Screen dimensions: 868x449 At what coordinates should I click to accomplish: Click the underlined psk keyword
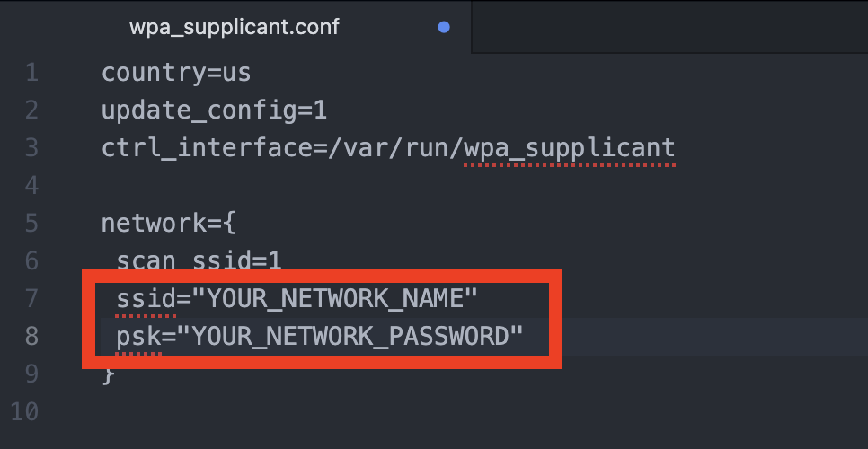click(x=138, y=337)
